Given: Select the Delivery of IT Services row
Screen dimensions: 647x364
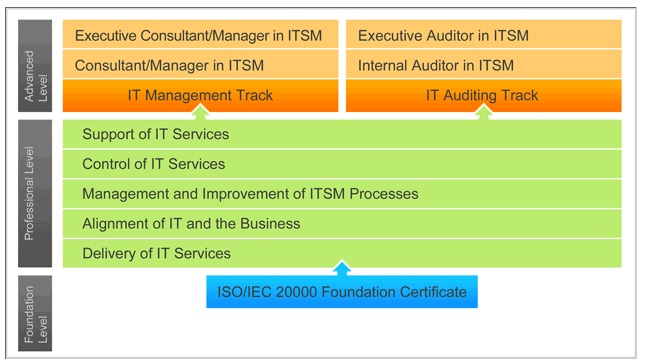Looking at the screenshot, I should point(342,253).
